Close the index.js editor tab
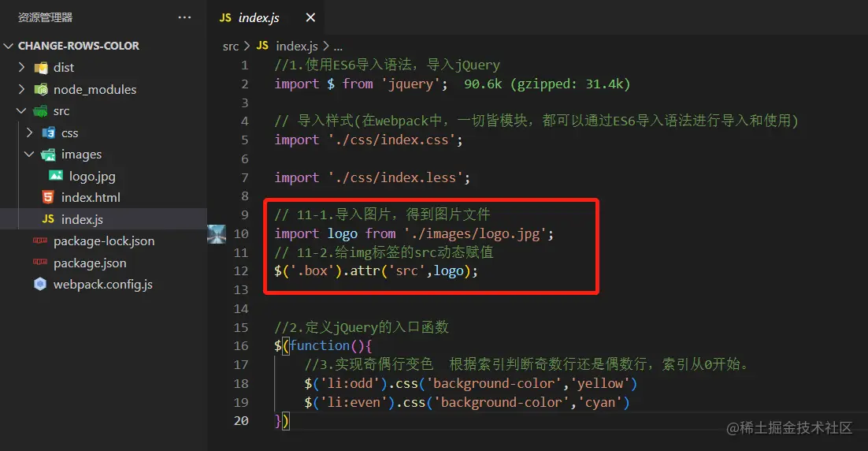 (310, 17)
